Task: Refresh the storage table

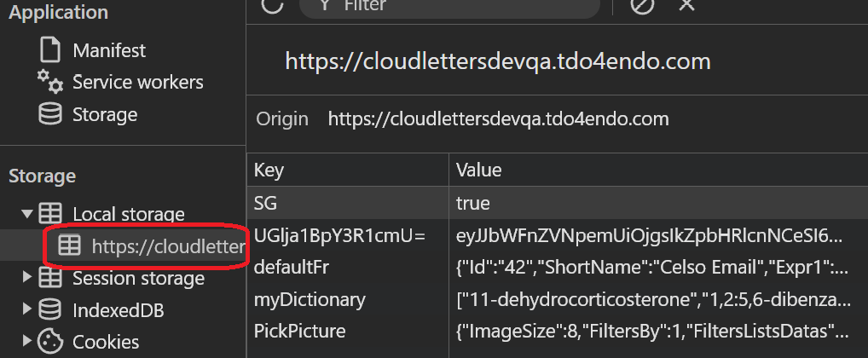Action: pos(272,5)
